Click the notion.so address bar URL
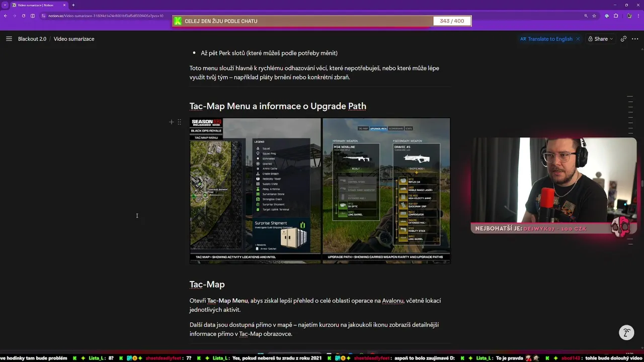This screenshot has height=362, width=644. (106, 16)
